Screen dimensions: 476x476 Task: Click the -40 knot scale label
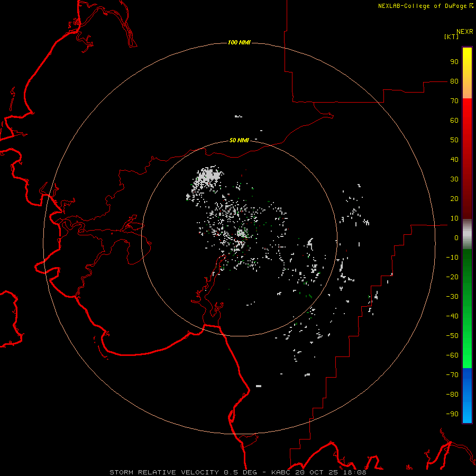pos(452,316)
